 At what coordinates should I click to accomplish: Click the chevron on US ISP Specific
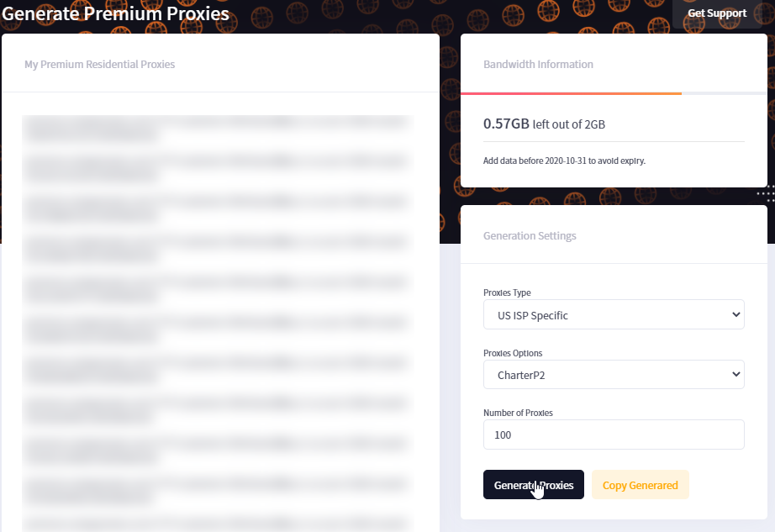[x=736, y=314]
